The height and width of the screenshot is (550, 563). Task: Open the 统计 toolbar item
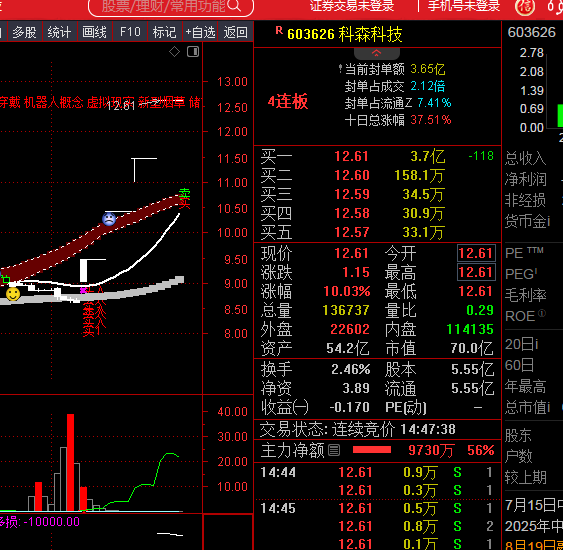pos(59,32)
